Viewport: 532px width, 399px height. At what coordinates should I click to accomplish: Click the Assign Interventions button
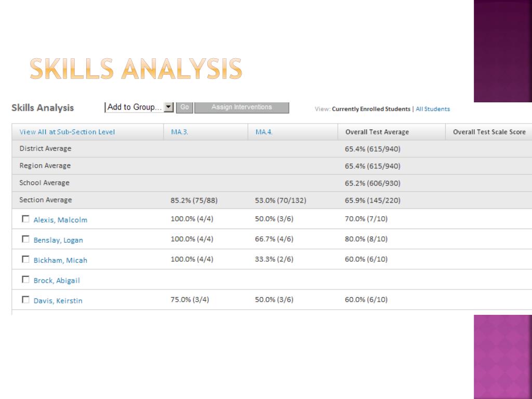pyautogui.click(x=242, y=107)
